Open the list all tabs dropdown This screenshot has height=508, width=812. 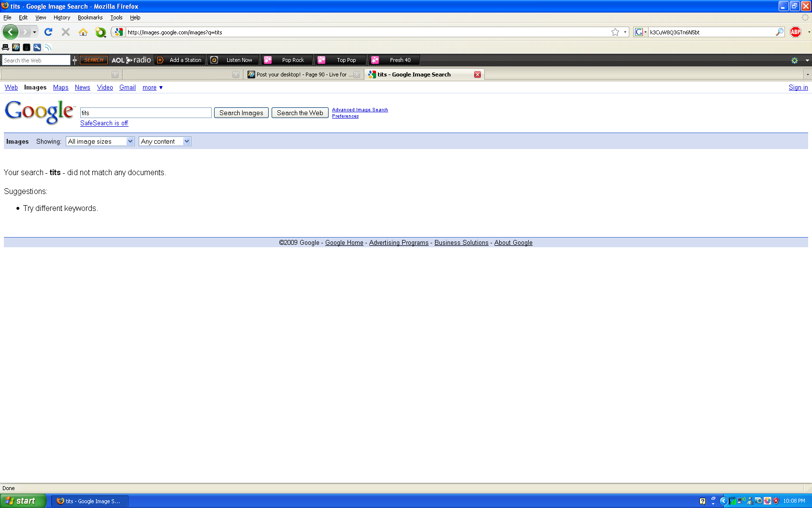click(x=808, y=75)
